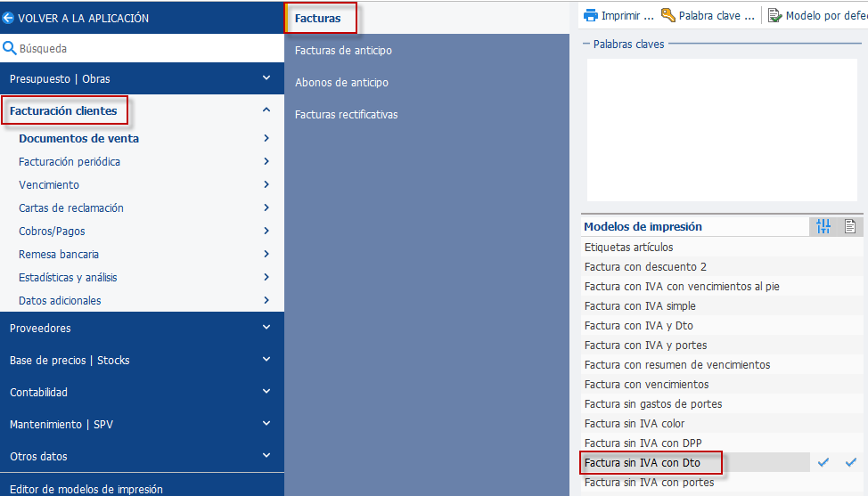Image resolution: width=868 pixels, height=496 pixels.
Task: Collapse the Facturación clientes section
Action: 266,110
